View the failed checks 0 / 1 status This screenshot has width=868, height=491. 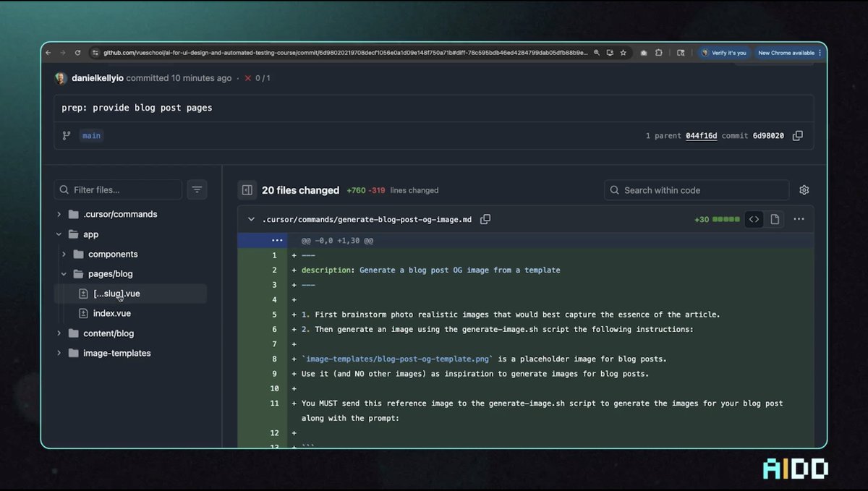[257, 78]
